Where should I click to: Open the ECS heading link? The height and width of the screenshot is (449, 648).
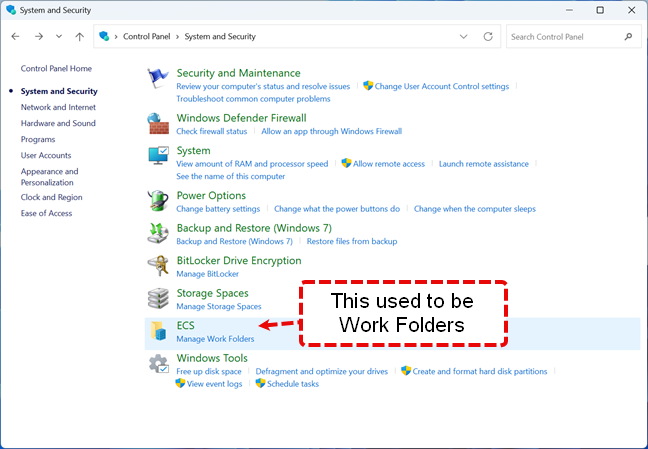click(186, 325)
